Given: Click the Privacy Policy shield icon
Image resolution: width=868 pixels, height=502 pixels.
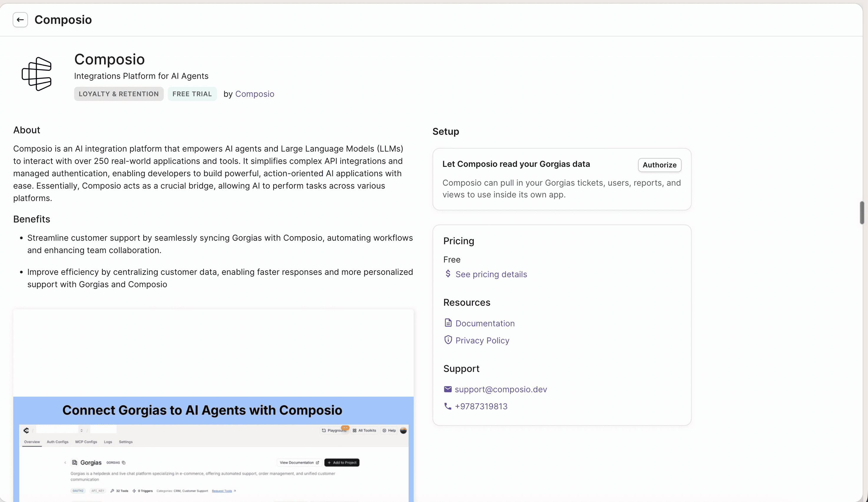Looking at the screenshot, I should pyautogui.click(x=448, y=340).
